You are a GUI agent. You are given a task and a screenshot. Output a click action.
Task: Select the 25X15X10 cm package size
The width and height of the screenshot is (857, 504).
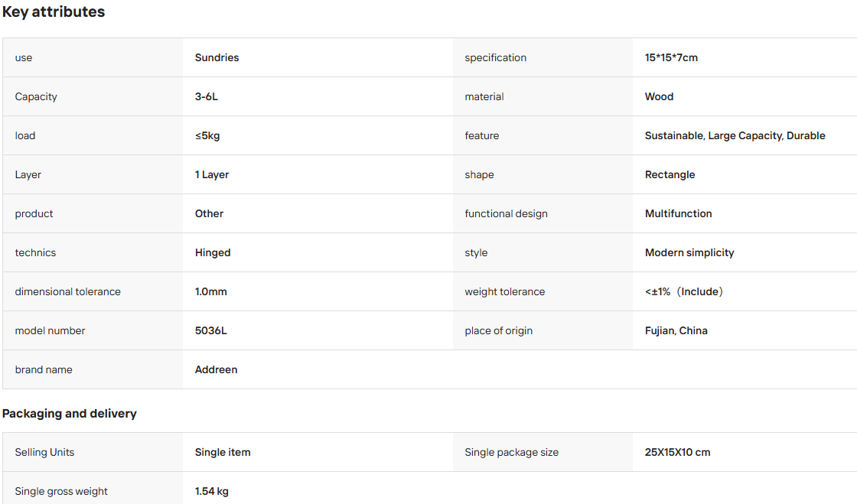click(678, 452)
